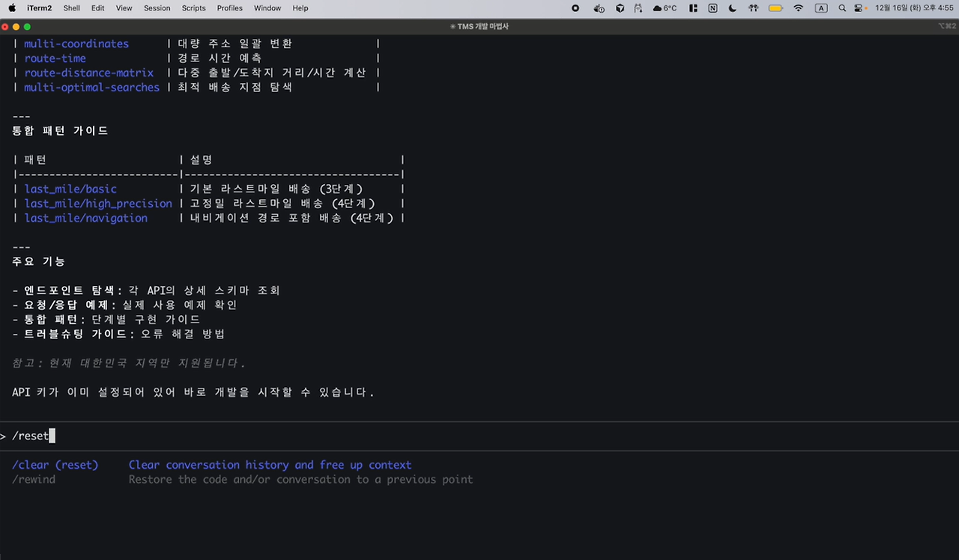
Task: Click the date and time clock
Action: point(915,8)
